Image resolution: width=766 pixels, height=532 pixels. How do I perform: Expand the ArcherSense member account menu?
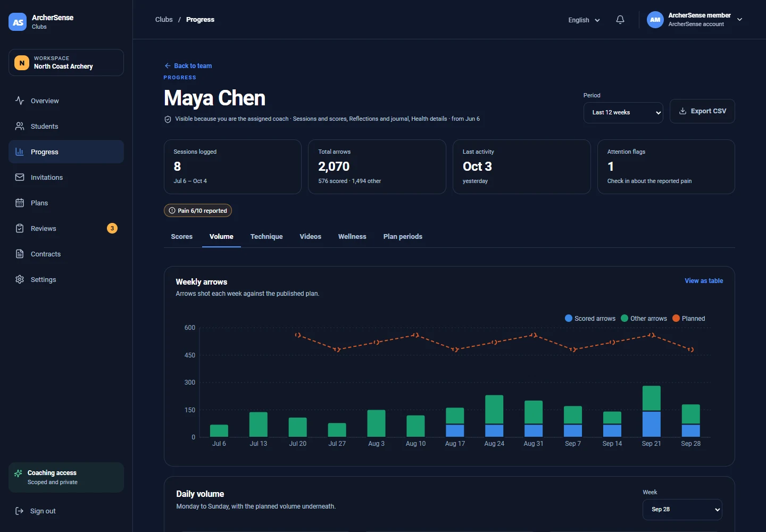[695, 20]
